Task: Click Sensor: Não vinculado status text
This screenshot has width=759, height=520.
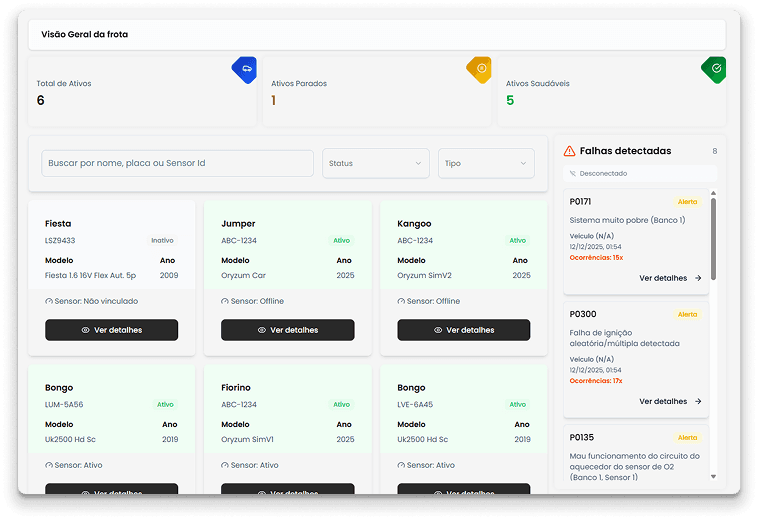Action: pyautogui.click(x=96, y=301)
